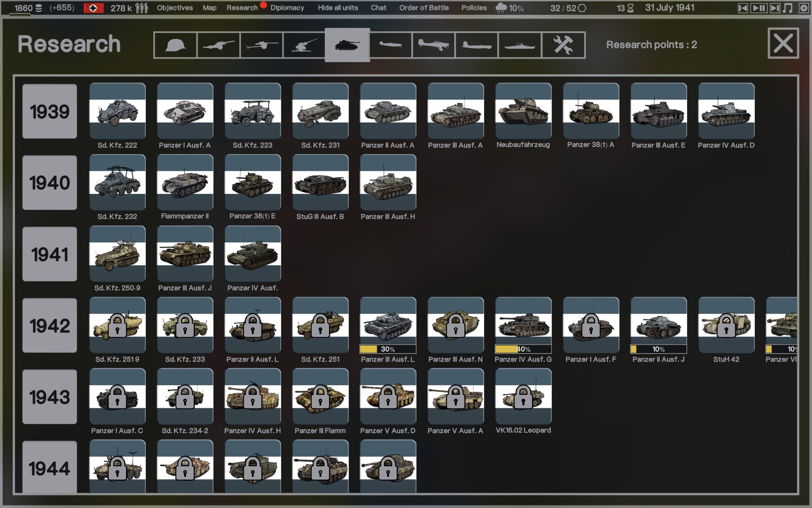Open the naval ship research category
Image resolution: width=812 pixels, height=508 pixels.
tap(520, 45)
